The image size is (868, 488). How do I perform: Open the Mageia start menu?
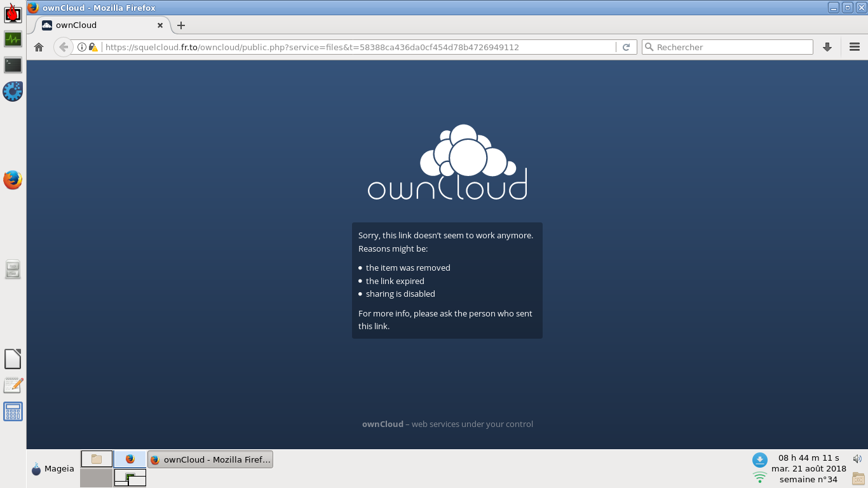(x=51, y=468)
